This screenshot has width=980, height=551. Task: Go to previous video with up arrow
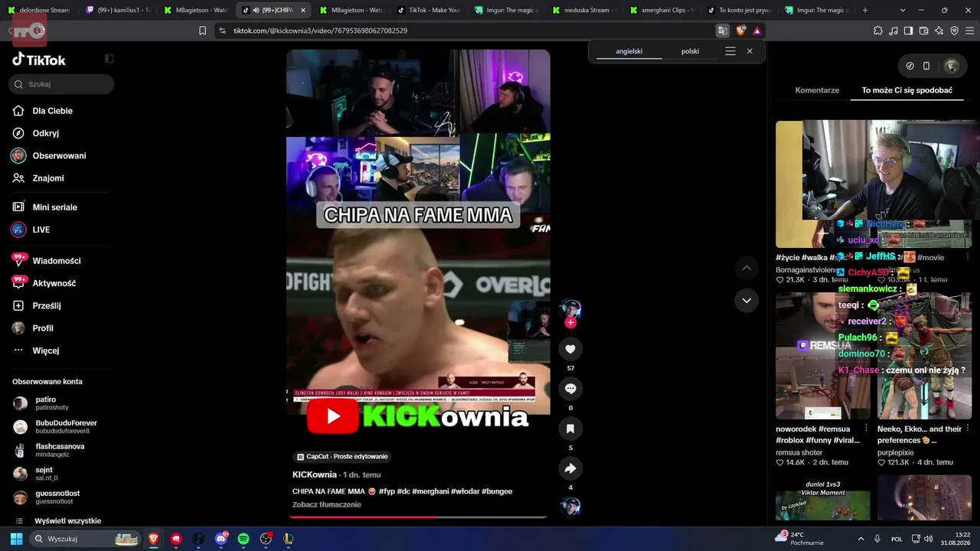coord(746,268)
